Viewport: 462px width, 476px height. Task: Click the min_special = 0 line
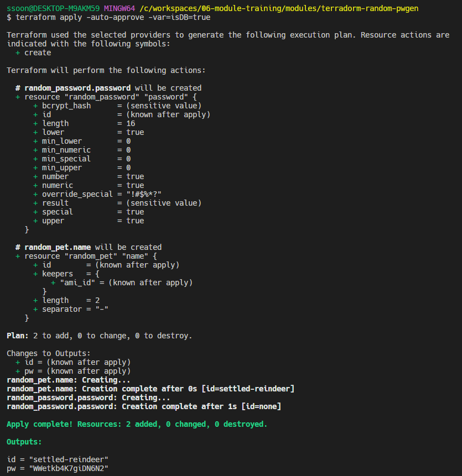click(x=82, y=159)
